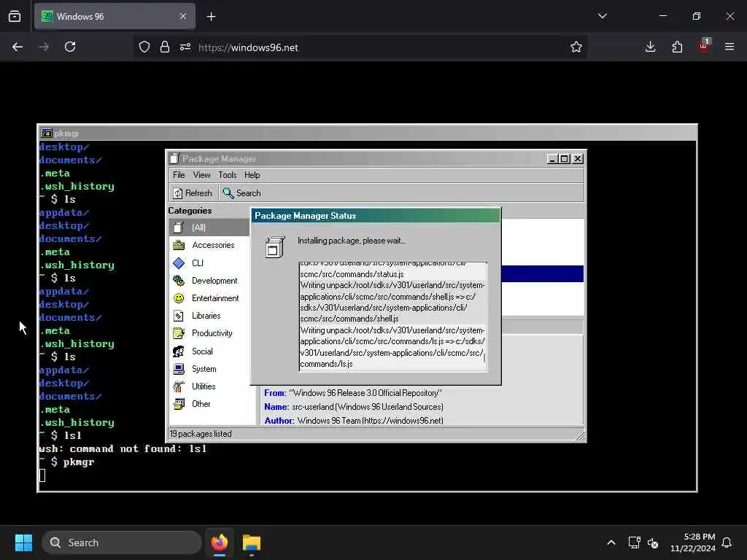Reload the page in Firefox
Viewport: 747px width, 560px height.
(70, 47)
